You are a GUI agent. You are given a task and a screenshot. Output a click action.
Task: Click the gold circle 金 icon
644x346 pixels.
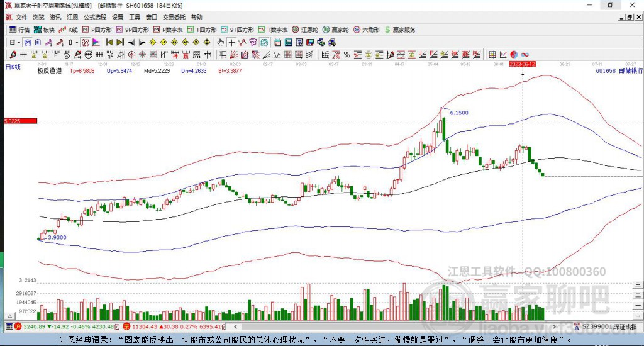coord(369,55)
